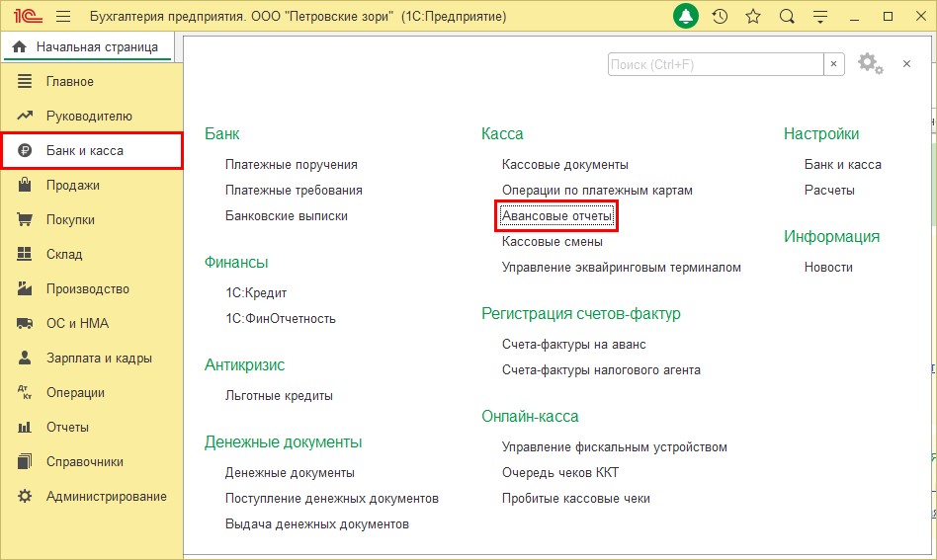Open 1С:Кредит link
Image resolution: width=937 pixels, height=560 pixels.
(x=256, y=293)
